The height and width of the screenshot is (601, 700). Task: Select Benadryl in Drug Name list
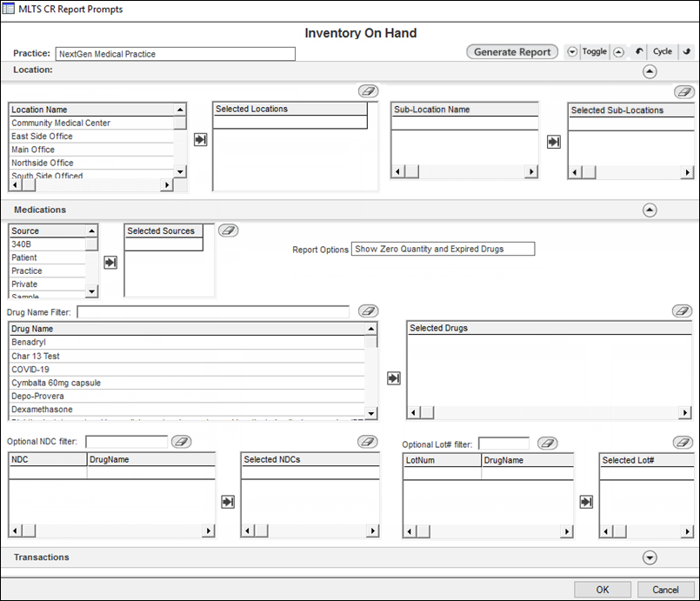coord(187,343)
